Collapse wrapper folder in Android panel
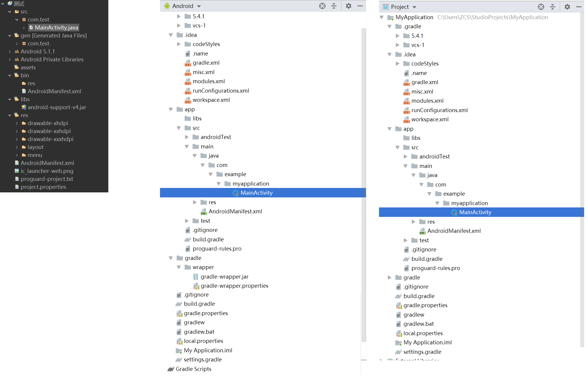 (x=179, y=267)
